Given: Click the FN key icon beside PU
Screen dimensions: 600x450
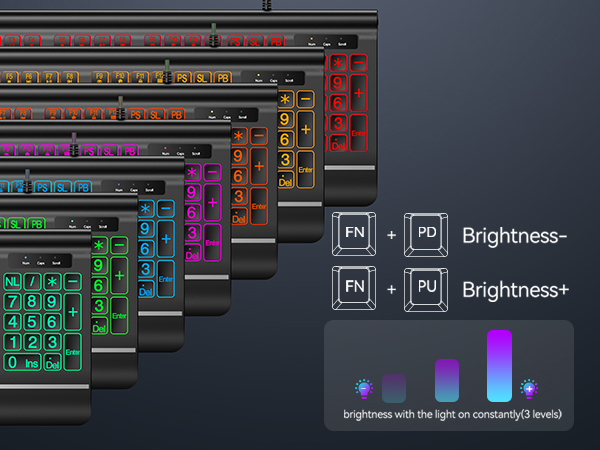Looking at the screenshot, I should 355,290.
